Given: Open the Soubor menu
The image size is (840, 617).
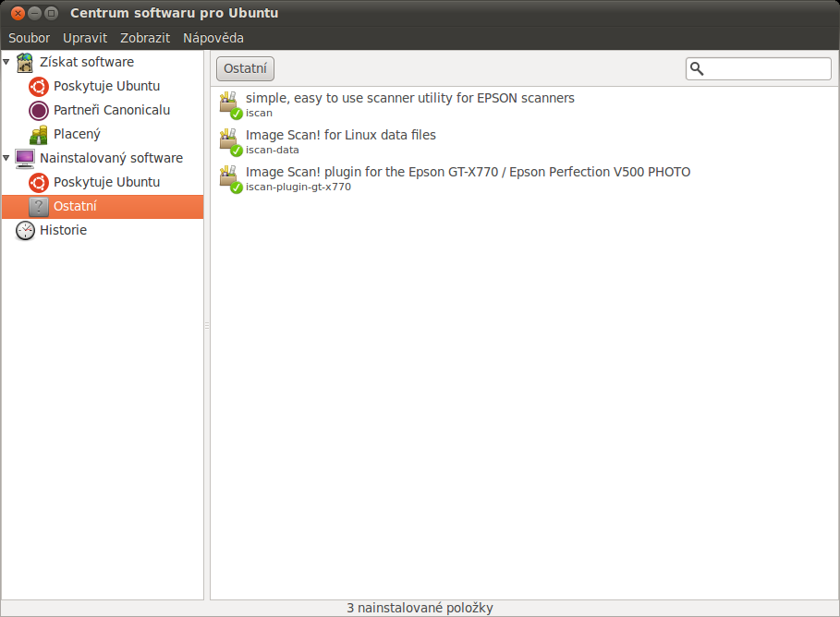Looking at the screenshot, I should (x=29, y=38).
